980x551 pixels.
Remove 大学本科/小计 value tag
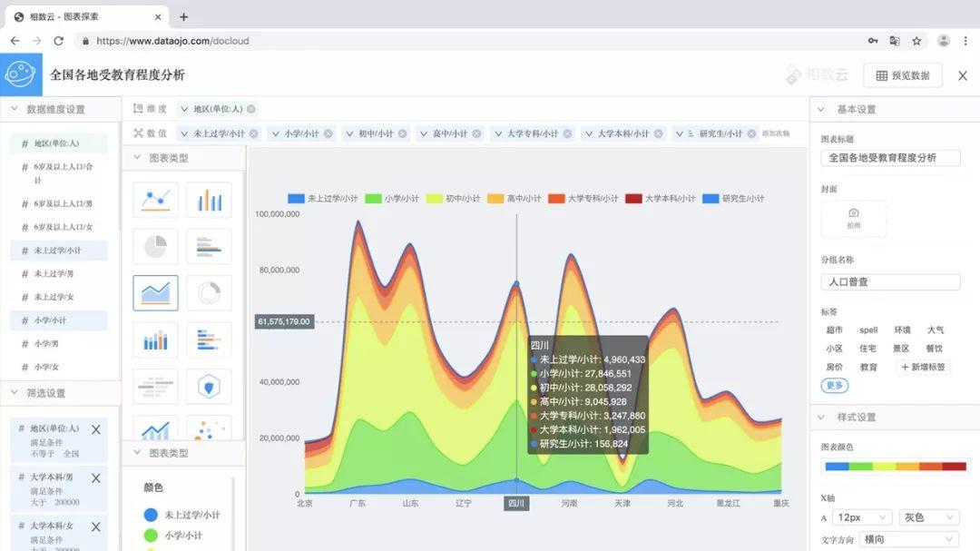tap(659, 133)
